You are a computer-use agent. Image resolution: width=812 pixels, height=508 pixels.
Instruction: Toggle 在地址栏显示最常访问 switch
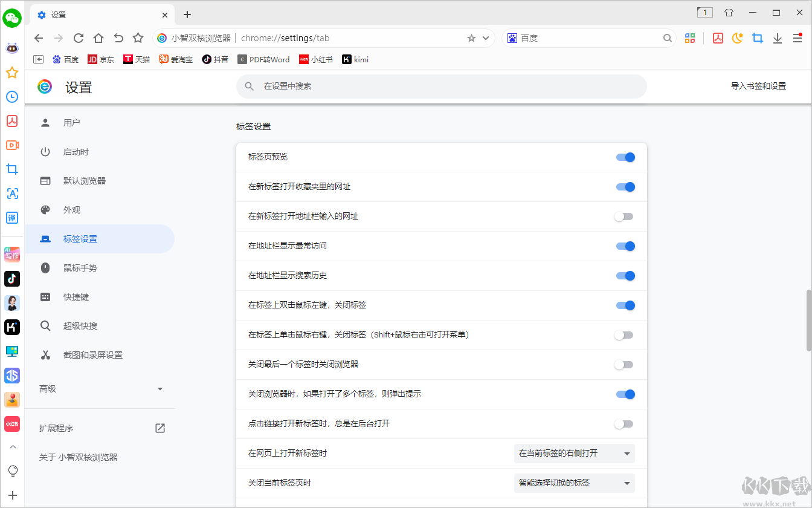point(625,246)
